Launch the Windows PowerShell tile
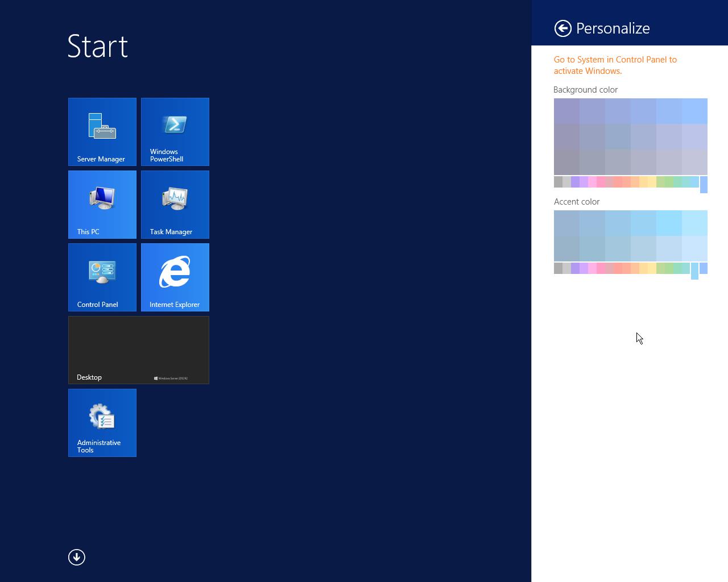Viewport: 728px width, 582px height. (x=175, y=132)
